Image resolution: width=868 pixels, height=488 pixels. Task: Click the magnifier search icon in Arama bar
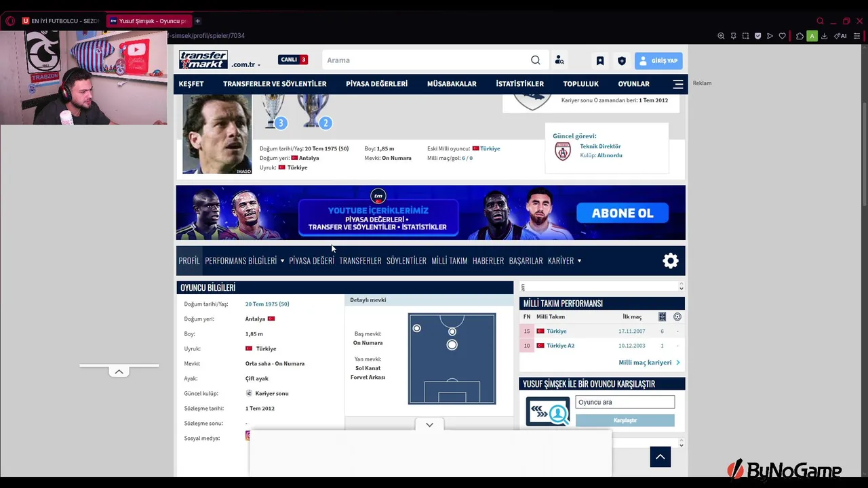536,60
